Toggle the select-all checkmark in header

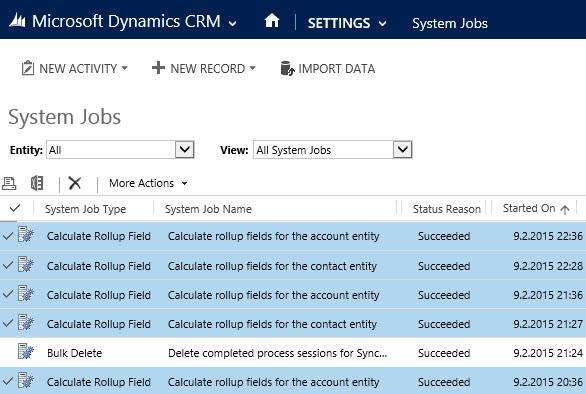click(15, 208)
